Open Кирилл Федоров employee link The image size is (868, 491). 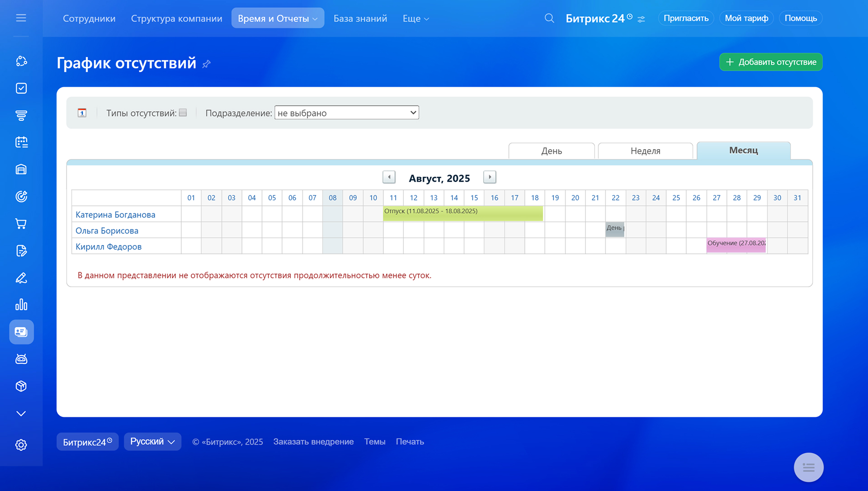point(108,246)
